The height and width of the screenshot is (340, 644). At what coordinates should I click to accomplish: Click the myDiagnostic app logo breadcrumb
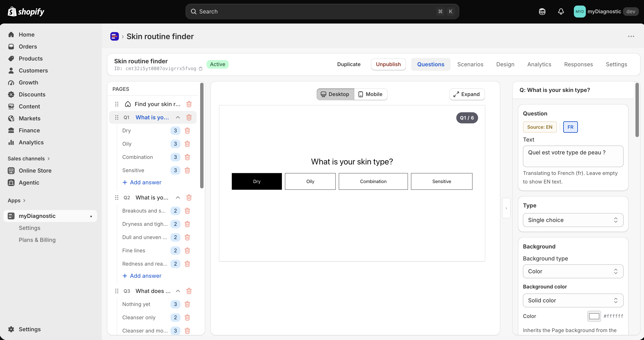[x=115, y=36]
